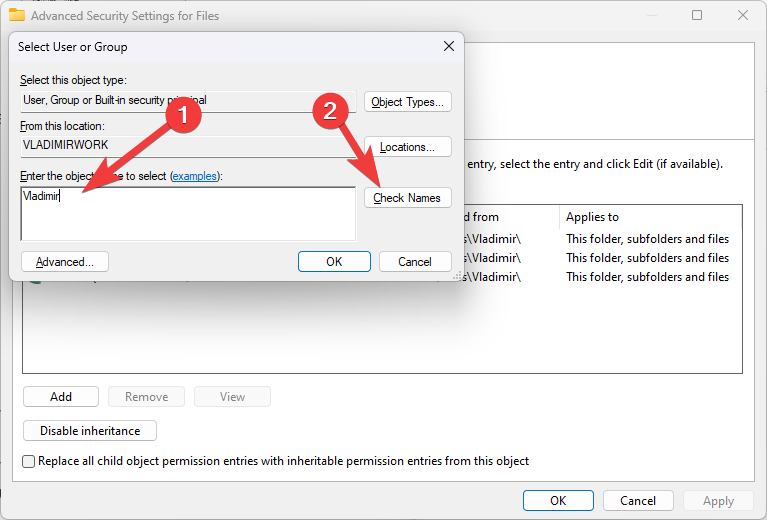This screenshot has height=520, width=767.
Task: Enable replace all child object permissions checkbox
Action: pyautogui.click(x=29, y=462)
